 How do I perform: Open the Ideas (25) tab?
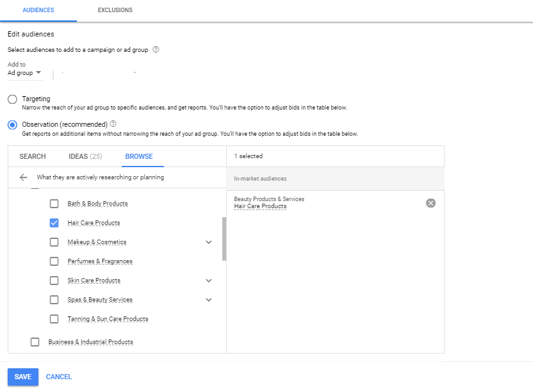click(x=85, y=156)
